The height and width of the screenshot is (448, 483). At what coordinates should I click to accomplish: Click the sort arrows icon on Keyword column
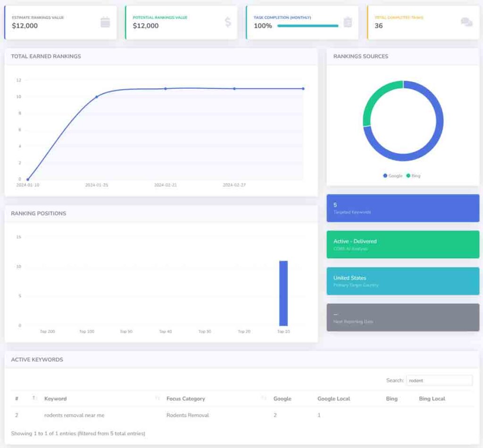(x=158, y=398)
